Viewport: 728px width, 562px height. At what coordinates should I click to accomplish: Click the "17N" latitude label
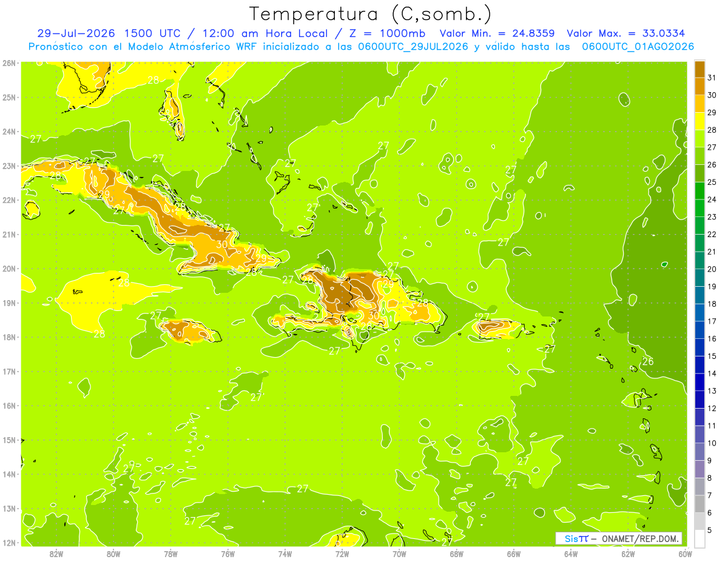pyautogui.click(x=9, y=371)
